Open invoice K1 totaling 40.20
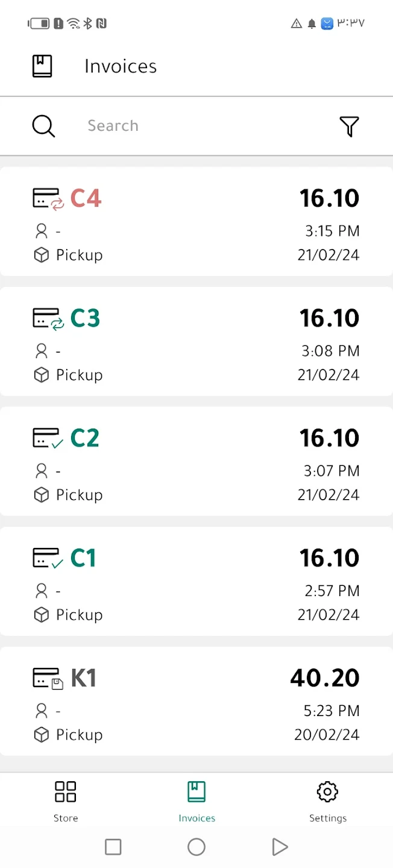393x868 pixels. click(196, 701)
